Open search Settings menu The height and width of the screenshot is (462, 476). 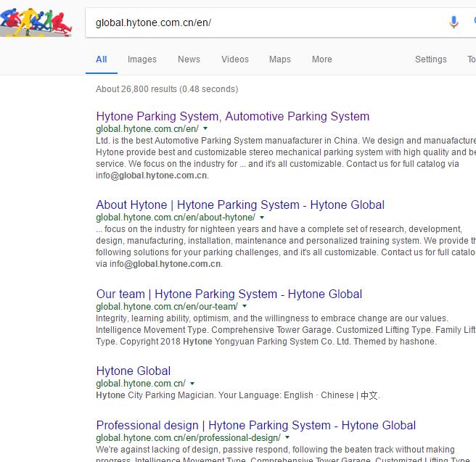tap(431, 59)
